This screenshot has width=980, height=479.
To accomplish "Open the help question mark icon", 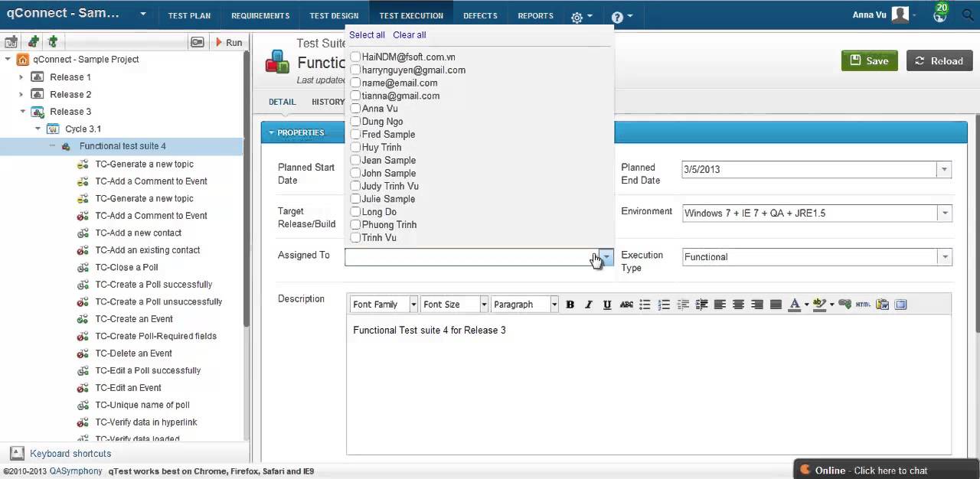I will click(x=617, y=17).
